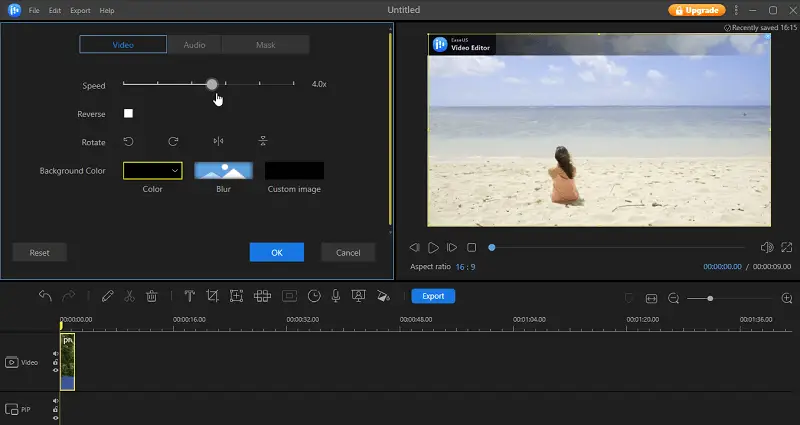Open the Crop tool
The image size is (800, 425).
click(x=212, y=296)
